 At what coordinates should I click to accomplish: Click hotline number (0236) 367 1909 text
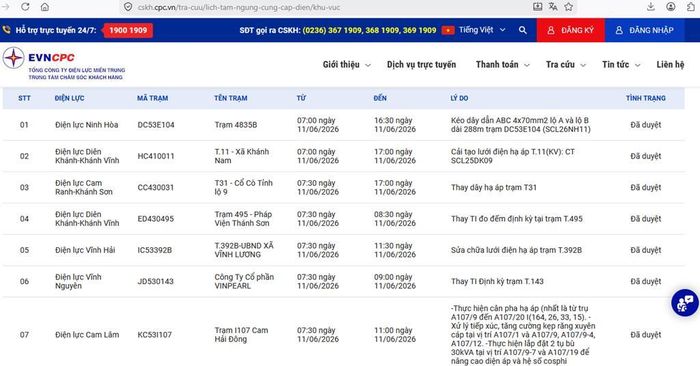coord(332,30)
